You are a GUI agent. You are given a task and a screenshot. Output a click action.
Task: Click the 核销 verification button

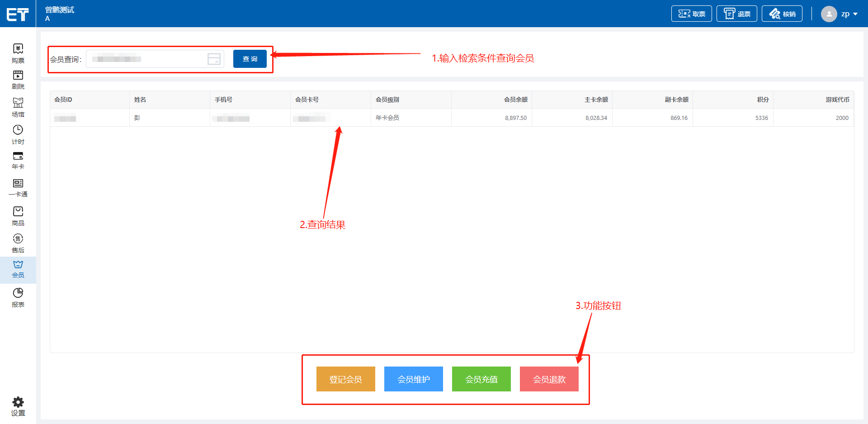point(782,14)
